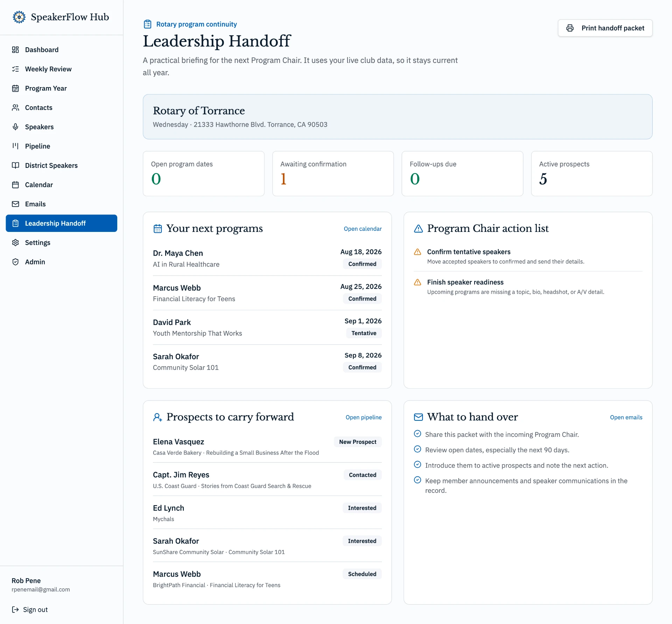Go to the Emails page

click(x=62, y=204)
